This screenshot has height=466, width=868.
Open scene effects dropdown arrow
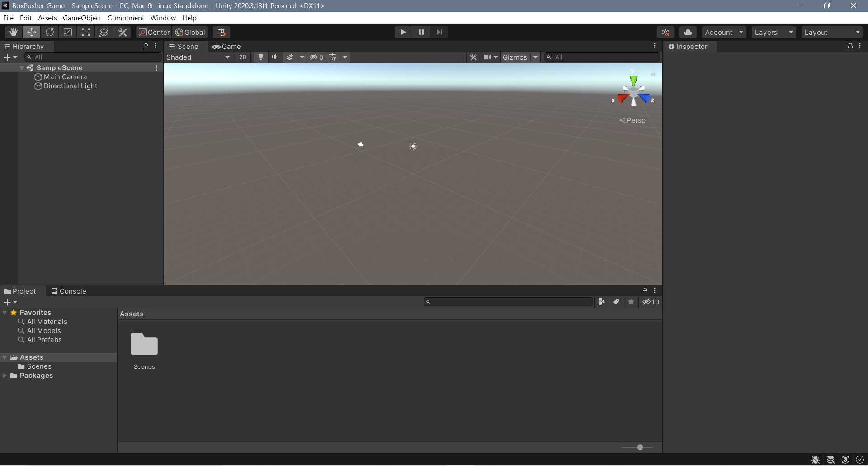[302, 57]
